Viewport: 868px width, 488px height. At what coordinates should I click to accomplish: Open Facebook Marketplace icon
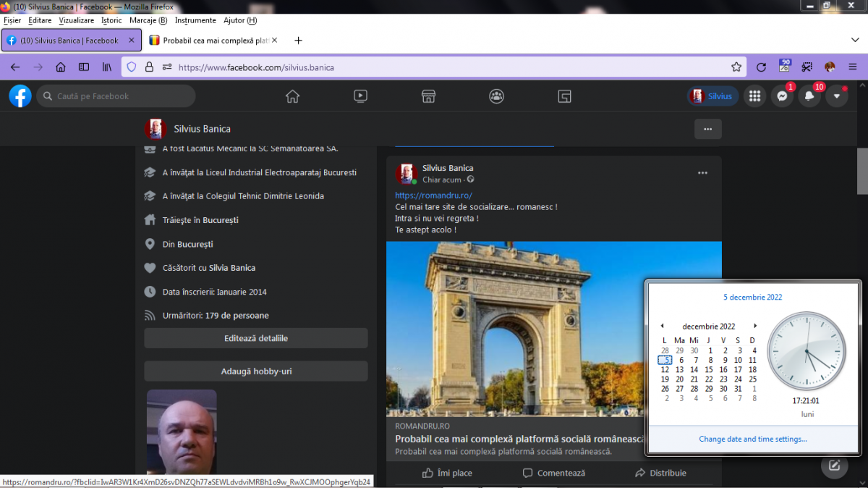pyautogui.click(x=428, y=96)
